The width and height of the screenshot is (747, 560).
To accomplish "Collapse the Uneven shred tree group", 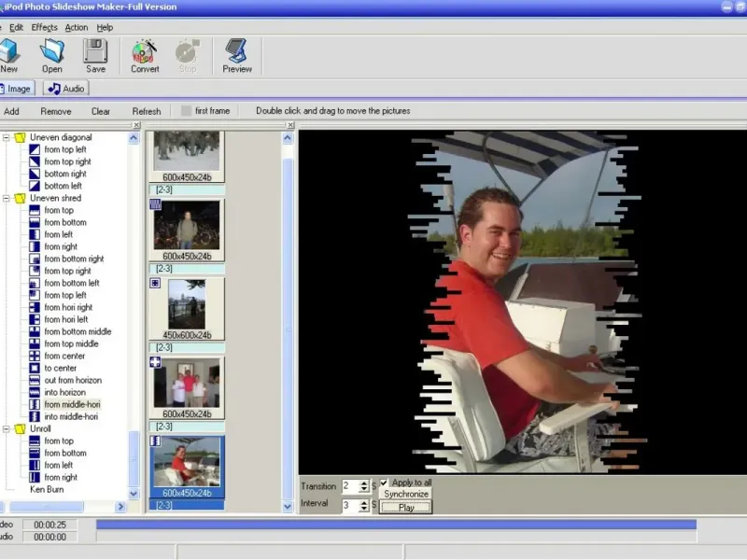I will [x=6, y=198].
